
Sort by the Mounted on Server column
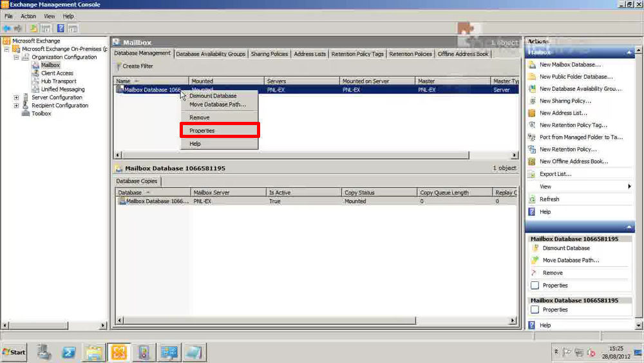tap(377, 81)
